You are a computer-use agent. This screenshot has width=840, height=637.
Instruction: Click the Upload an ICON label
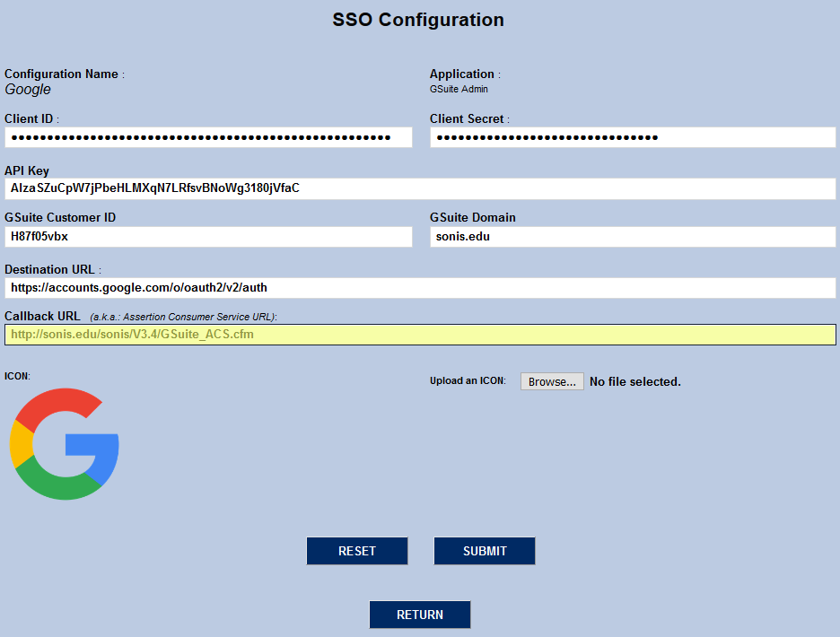point(468,380)
